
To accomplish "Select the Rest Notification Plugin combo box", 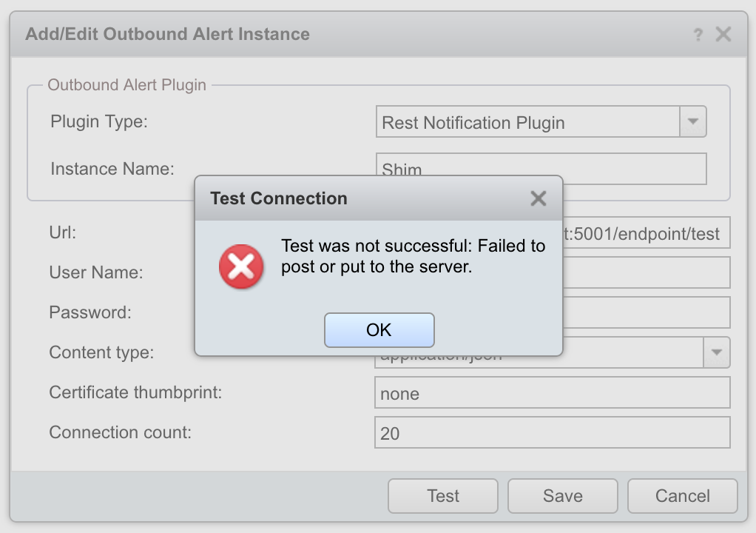I will 527,123.
